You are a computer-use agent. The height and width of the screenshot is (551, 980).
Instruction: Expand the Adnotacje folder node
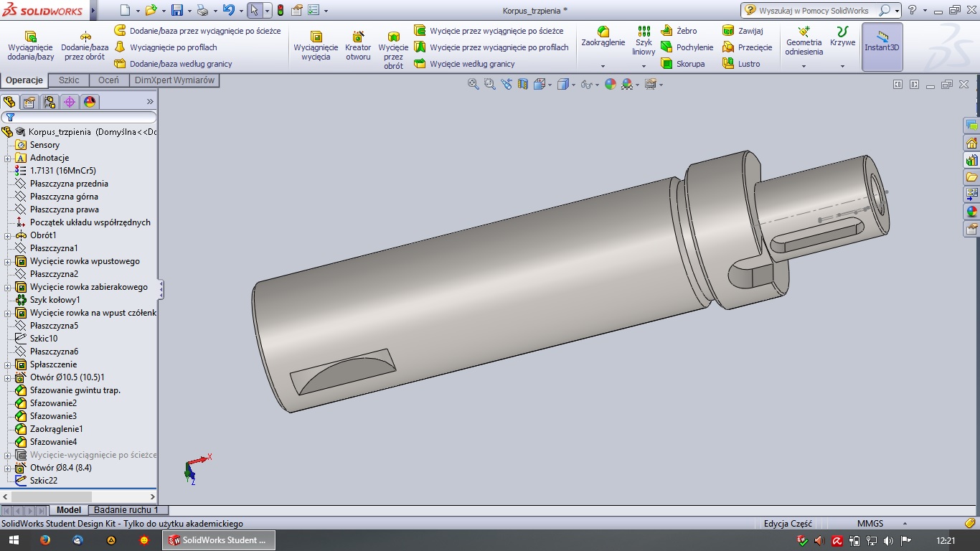[x=7, y=158]
